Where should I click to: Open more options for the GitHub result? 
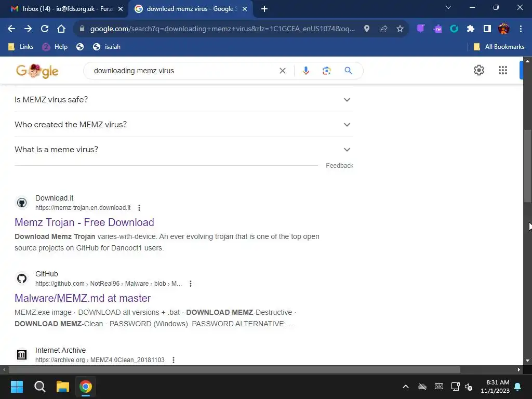tap(191, 284)
